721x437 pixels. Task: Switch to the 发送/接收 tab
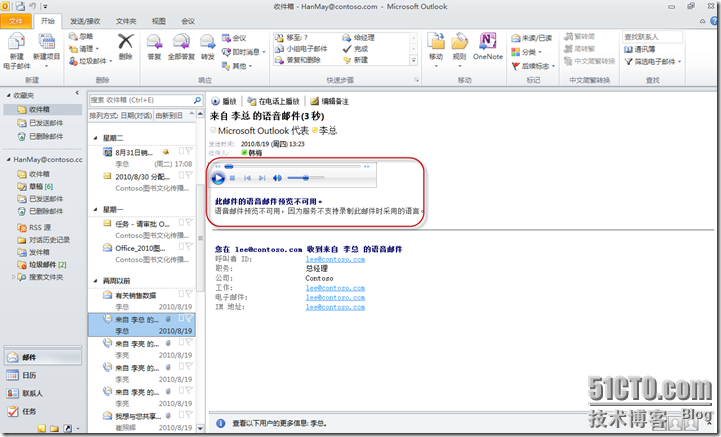(85, 21)
